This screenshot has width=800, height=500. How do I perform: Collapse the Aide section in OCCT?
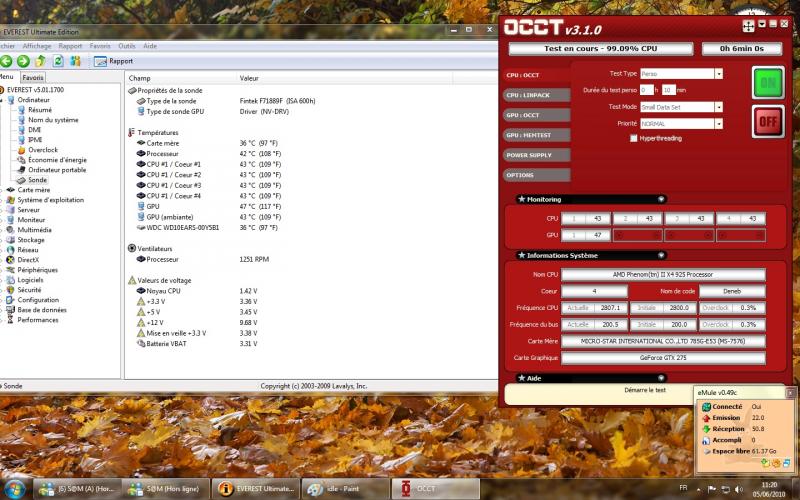point(661,378)
